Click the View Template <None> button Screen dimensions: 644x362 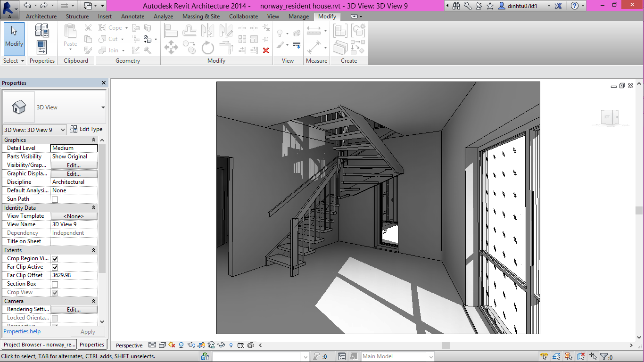(x=74, y=216)
